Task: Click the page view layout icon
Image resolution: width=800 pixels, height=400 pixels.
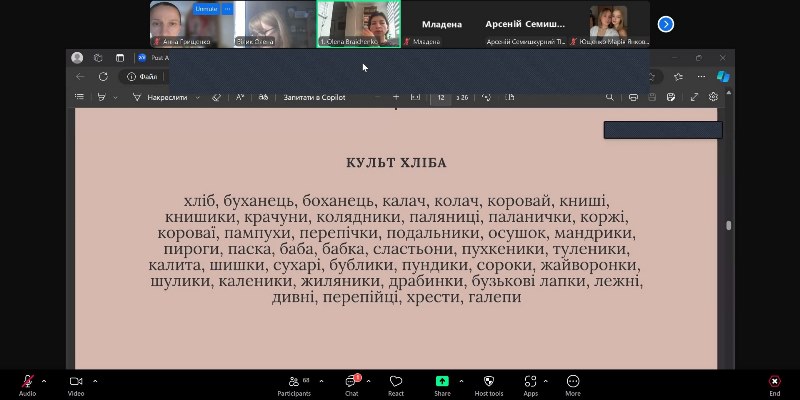Action: pos(509,97)
